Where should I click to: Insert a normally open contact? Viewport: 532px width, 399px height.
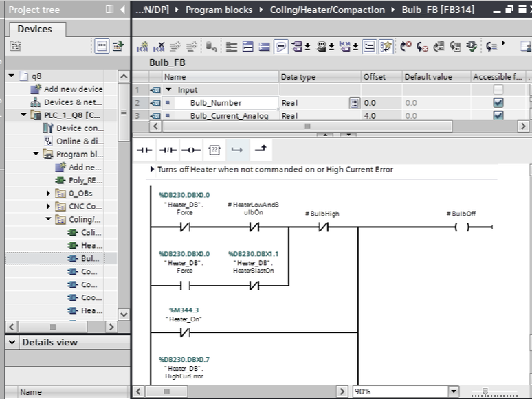144,150
